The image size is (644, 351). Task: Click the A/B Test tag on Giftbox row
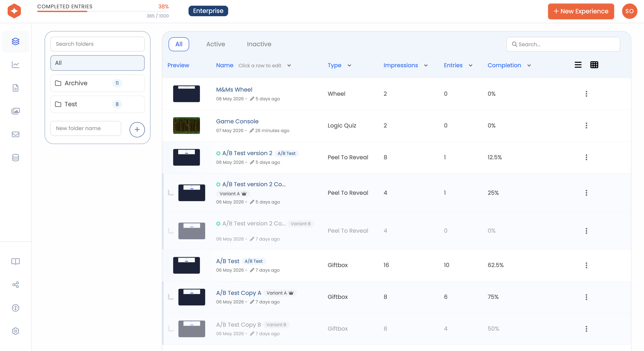pos(253,261)
